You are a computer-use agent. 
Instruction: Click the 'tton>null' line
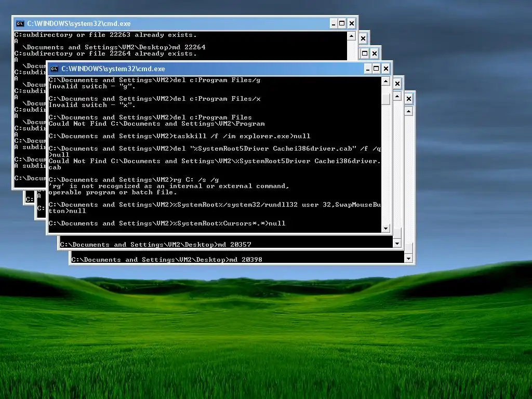67,211
